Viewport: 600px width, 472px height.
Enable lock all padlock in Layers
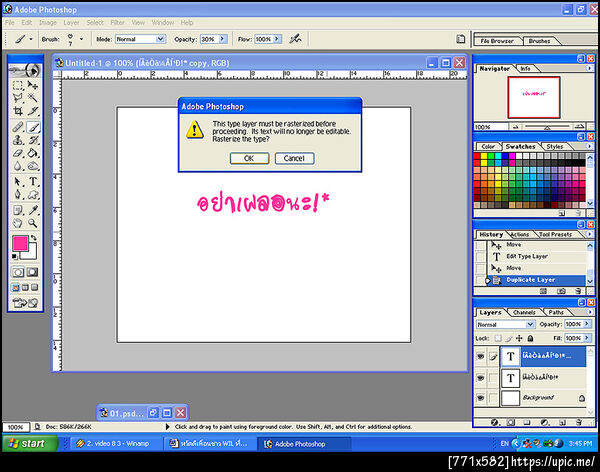530,338
